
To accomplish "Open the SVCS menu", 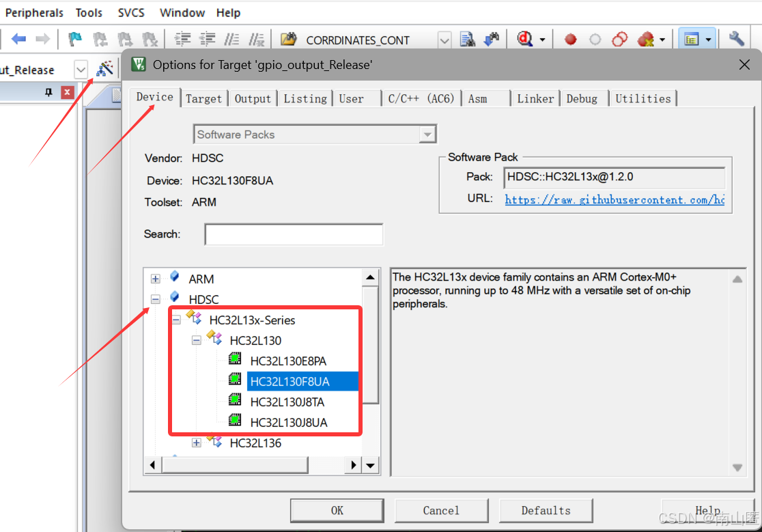I will [131, 12].
